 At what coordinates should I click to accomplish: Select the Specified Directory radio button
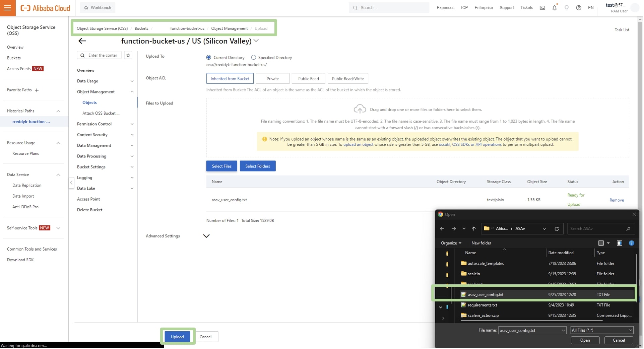click(x=254, y=57)
